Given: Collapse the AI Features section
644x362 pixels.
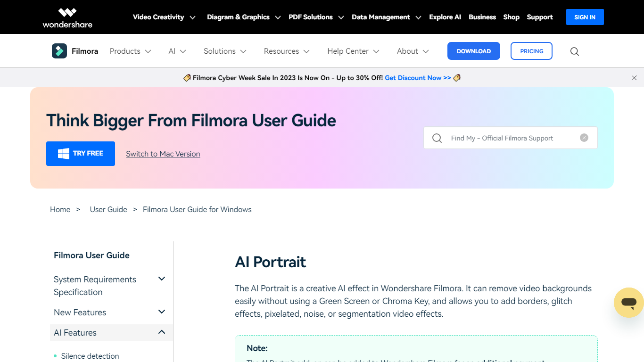Looking at the screenshot, I should pyautogui.click(x=162, y=332).
